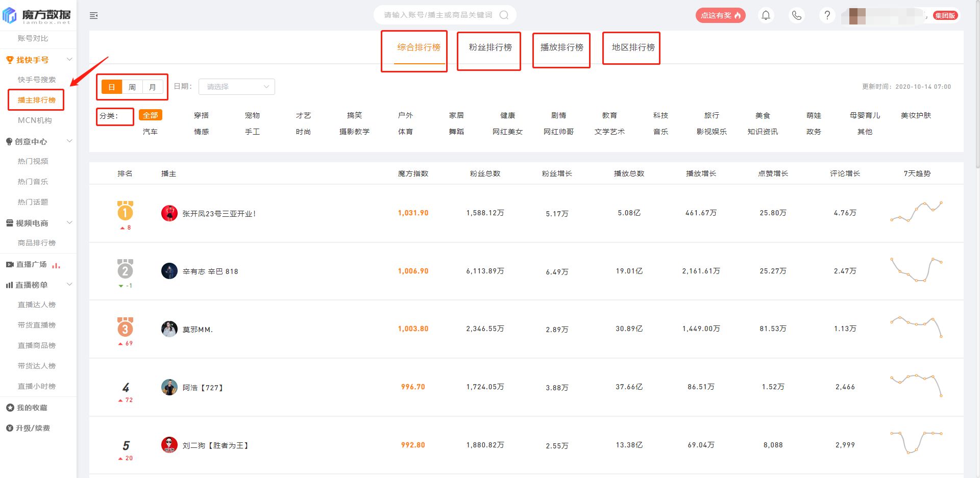
Task: Open 张开凤23号三亚开业! streamer link
Action: 219,214
